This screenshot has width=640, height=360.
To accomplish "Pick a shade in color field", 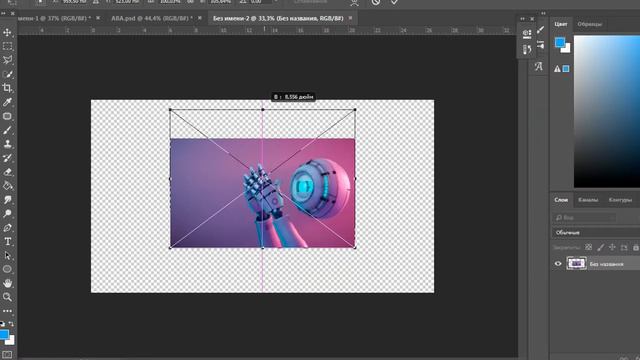I will coord(607,111).
